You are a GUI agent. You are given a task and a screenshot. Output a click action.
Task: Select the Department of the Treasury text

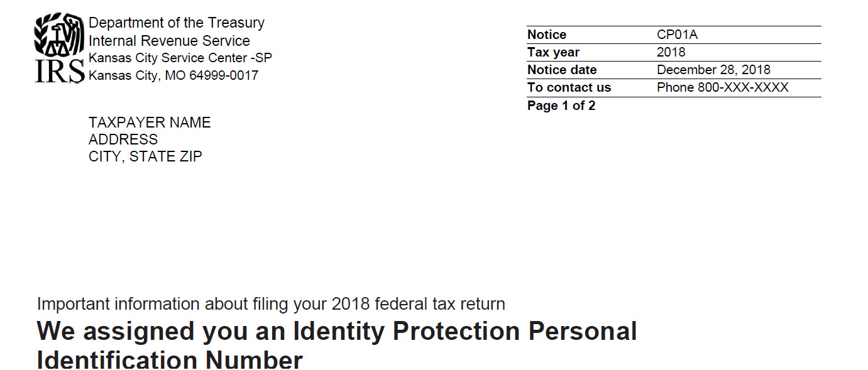pyautogui.click(x=177, y=23)
